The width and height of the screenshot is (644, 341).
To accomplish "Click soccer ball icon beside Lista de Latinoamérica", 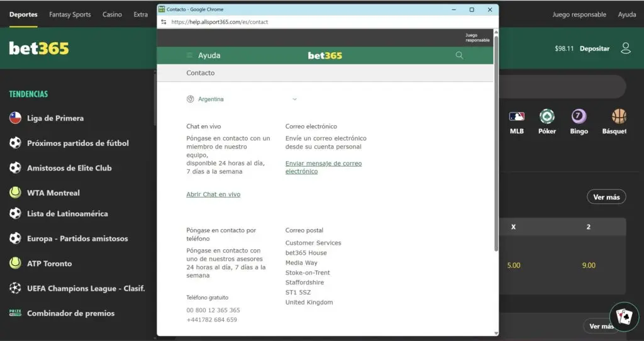I will [x=15, y=213].
